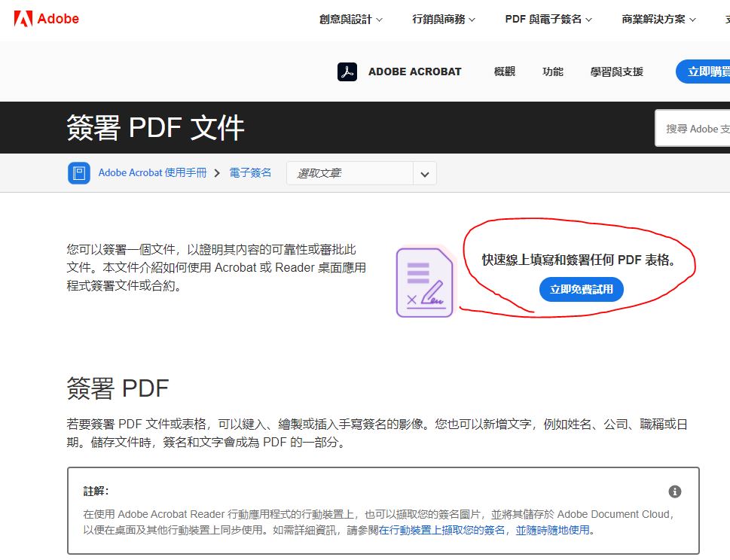The image size is (730, 560).
Task: Open the 電子簽名 breadcrumb link
Action: coord(250,173)
